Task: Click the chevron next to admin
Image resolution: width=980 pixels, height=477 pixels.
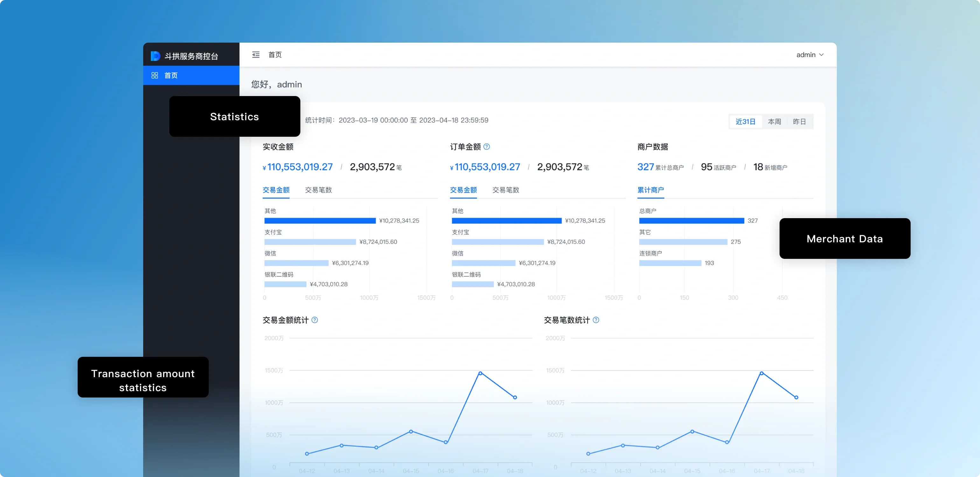Action: [x=821, y=55]
